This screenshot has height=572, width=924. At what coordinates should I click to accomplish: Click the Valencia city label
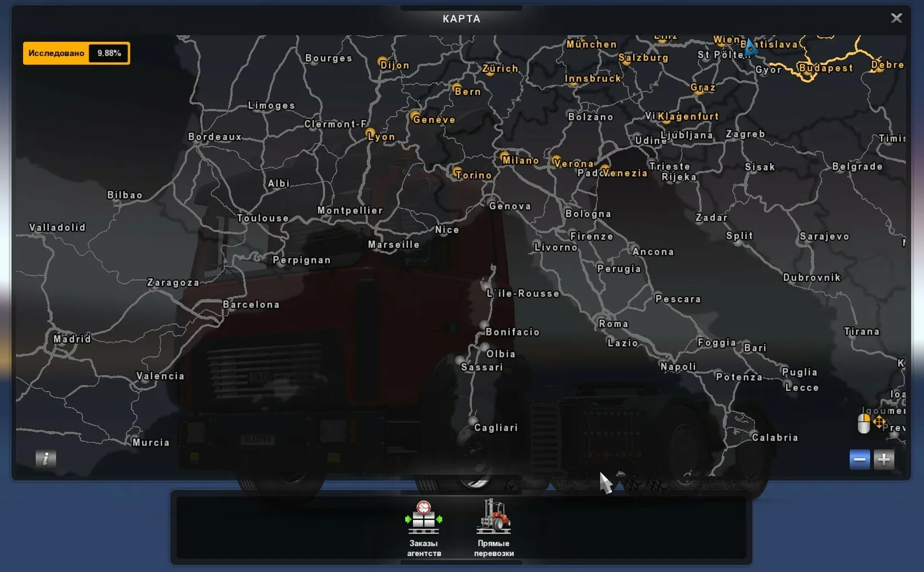pyautogui.click(x=161, y=376)
